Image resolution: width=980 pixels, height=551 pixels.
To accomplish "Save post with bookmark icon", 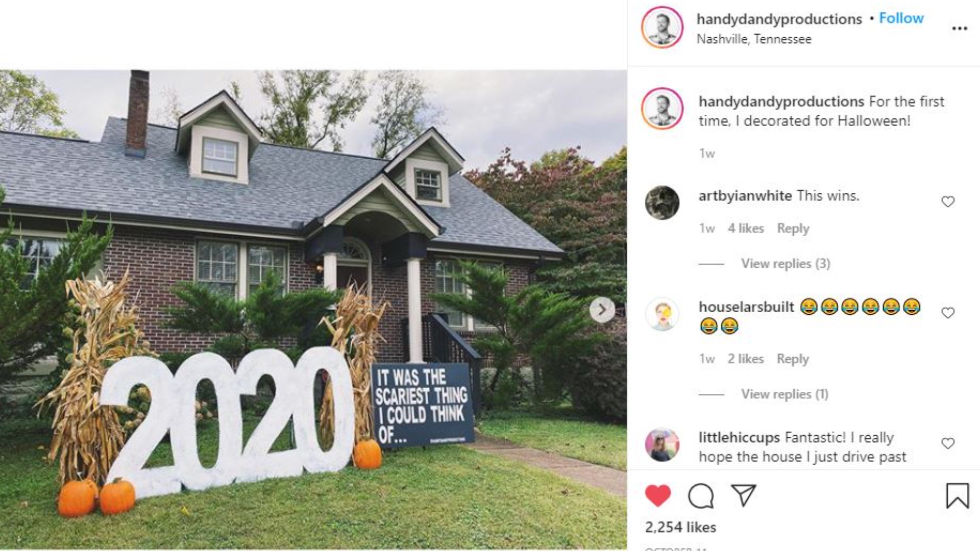I will click(x=957, y=496).
